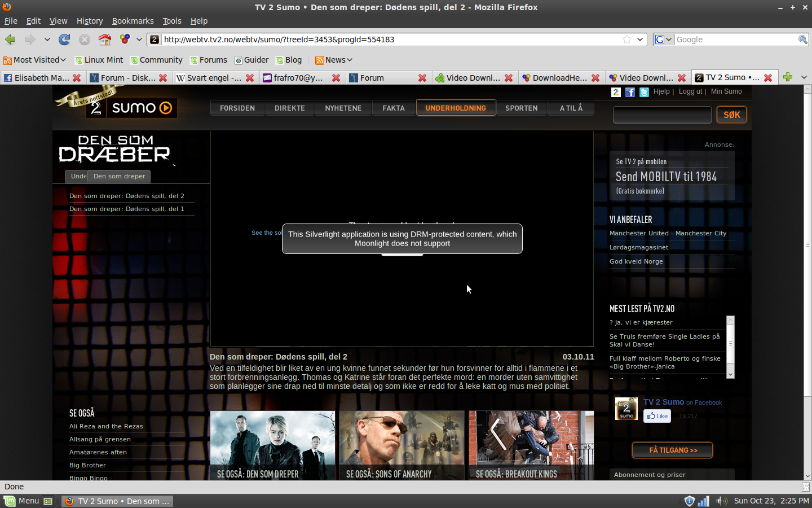
Task: Open SE OGSÅ: Breakout Kings thumbnail
Action: coord(531,445)
